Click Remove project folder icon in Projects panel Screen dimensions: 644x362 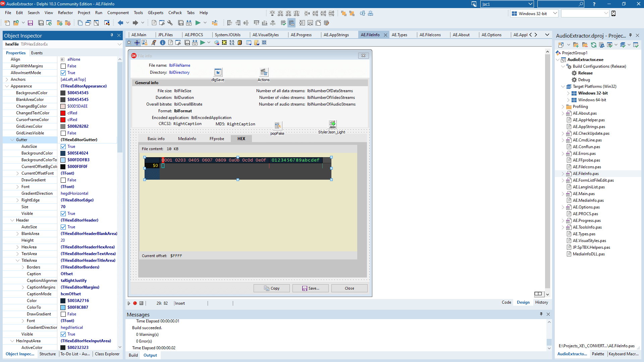(x=585, y=45)
